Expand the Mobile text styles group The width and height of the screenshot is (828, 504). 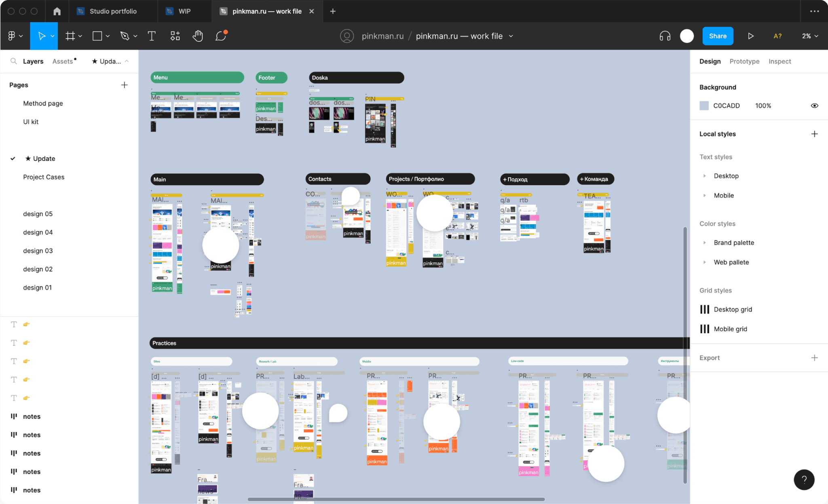(705, 195)
